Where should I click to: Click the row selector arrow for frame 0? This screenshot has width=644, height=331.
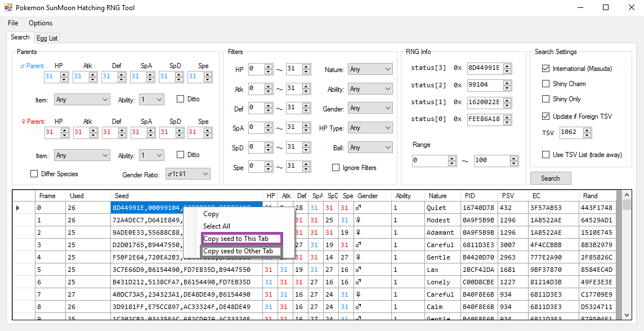(17, 208)
